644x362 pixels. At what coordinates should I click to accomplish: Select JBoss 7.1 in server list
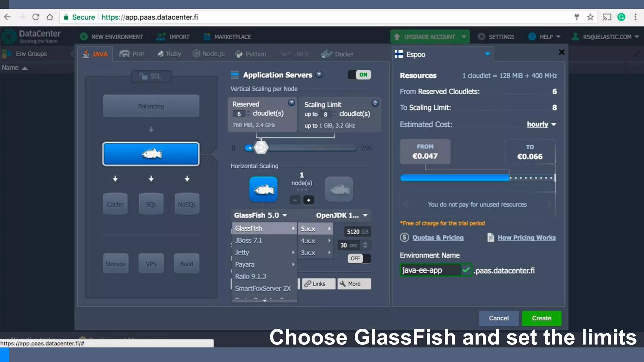[264, 240]
